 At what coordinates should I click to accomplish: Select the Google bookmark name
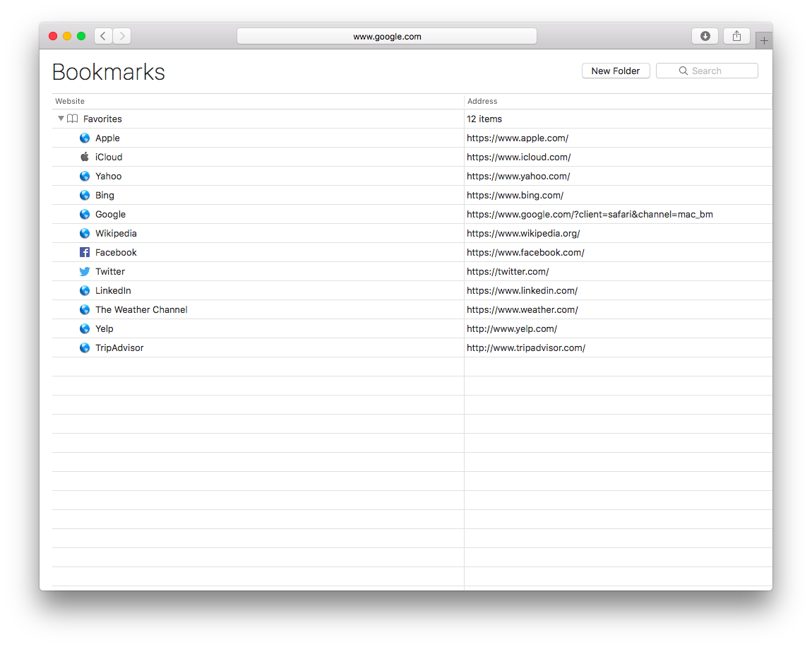coord(110,215)
